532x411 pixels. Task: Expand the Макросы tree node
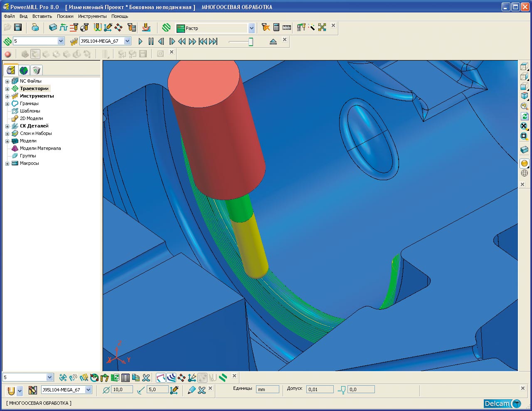point(7,164)
